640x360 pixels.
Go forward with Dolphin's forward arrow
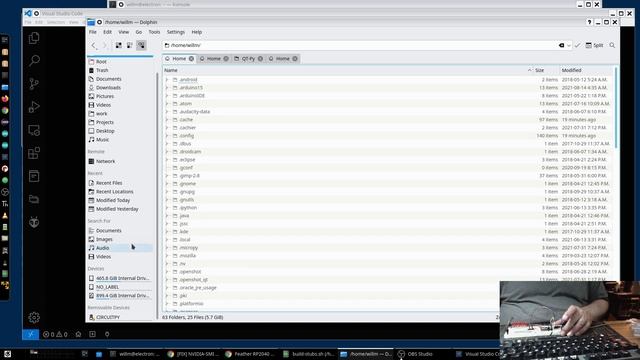105,45
